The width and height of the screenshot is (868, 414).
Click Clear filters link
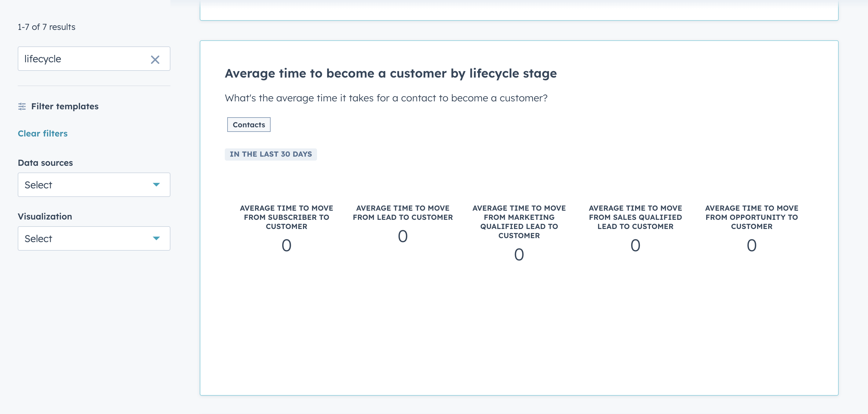click(x=42, y=133)
